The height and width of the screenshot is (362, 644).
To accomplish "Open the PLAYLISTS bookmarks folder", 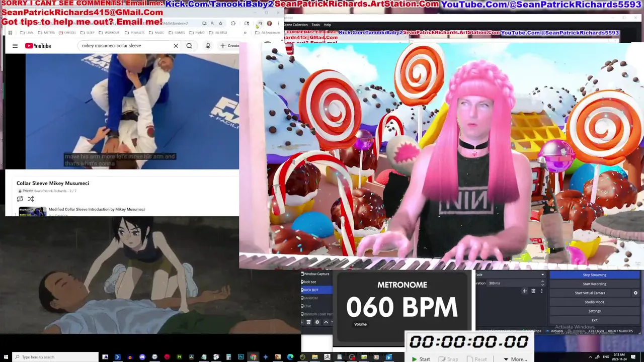I will (x=134, y=33).
